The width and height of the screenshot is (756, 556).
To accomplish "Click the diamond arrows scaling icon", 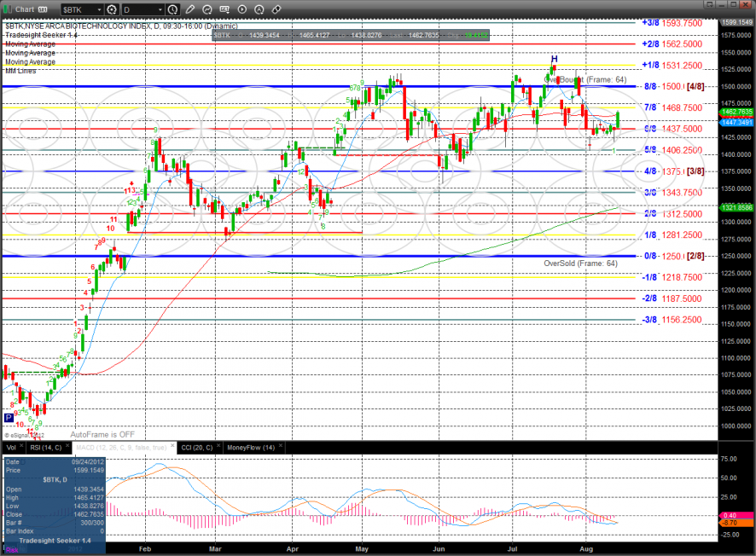I will (x=276, y=9).
